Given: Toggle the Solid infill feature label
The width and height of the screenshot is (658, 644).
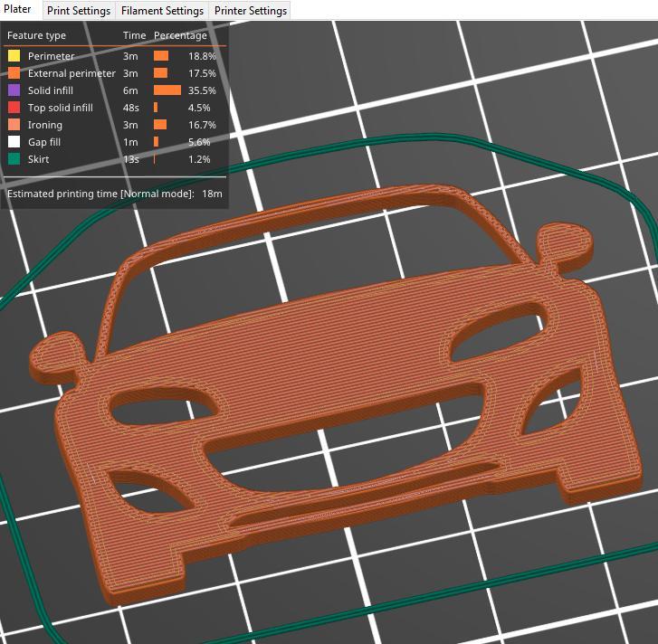Looking at the screenshot, I should 51,90.
